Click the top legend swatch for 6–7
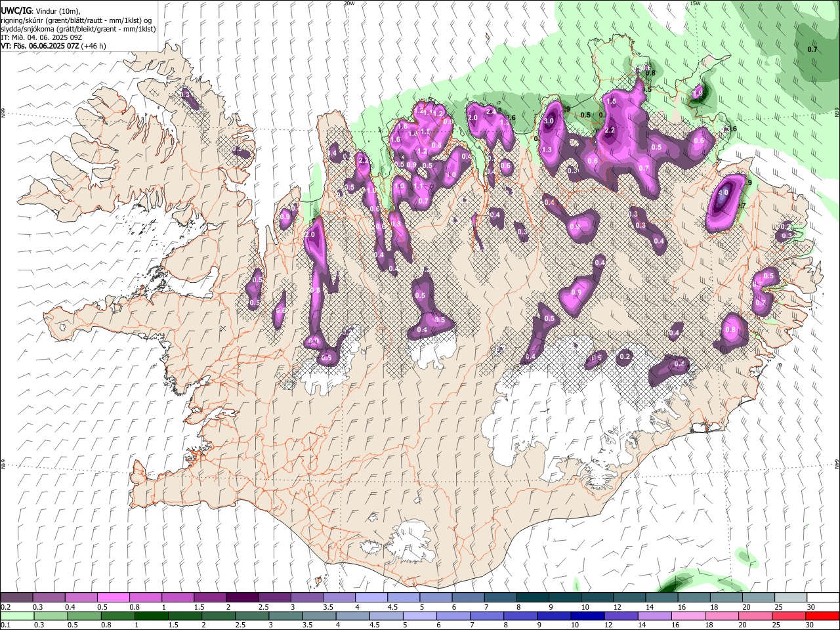Image resolution: width=840 pixels, height=630 pixels. click(x=468, y=598)
